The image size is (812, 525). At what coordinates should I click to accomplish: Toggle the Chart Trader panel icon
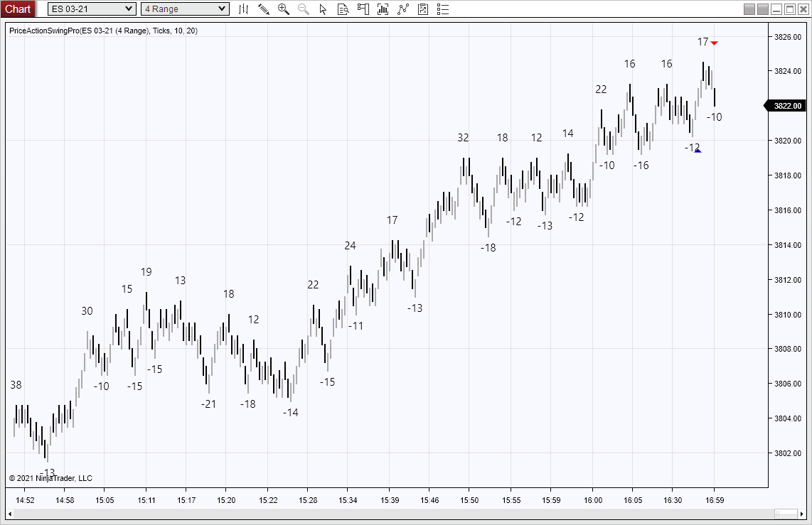pyautogui.click(x=363, y=9)
